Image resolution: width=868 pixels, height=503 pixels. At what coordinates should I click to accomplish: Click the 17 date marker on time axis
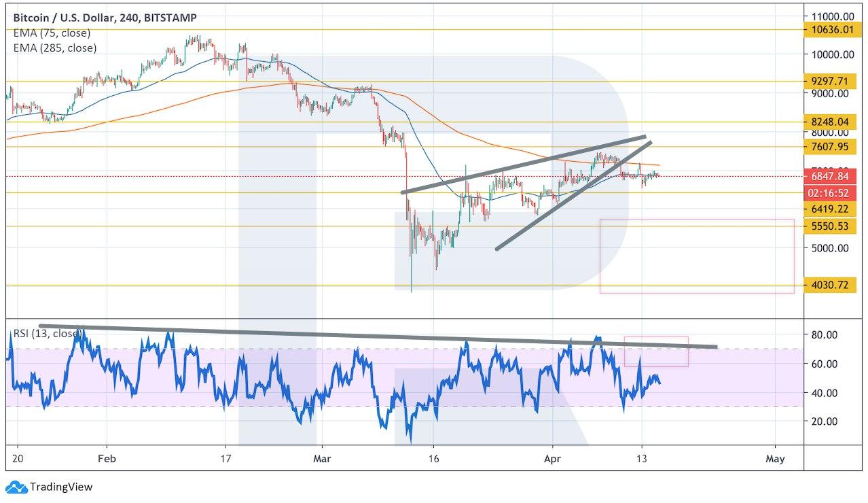pyautogui.click(x=226, y=459)
